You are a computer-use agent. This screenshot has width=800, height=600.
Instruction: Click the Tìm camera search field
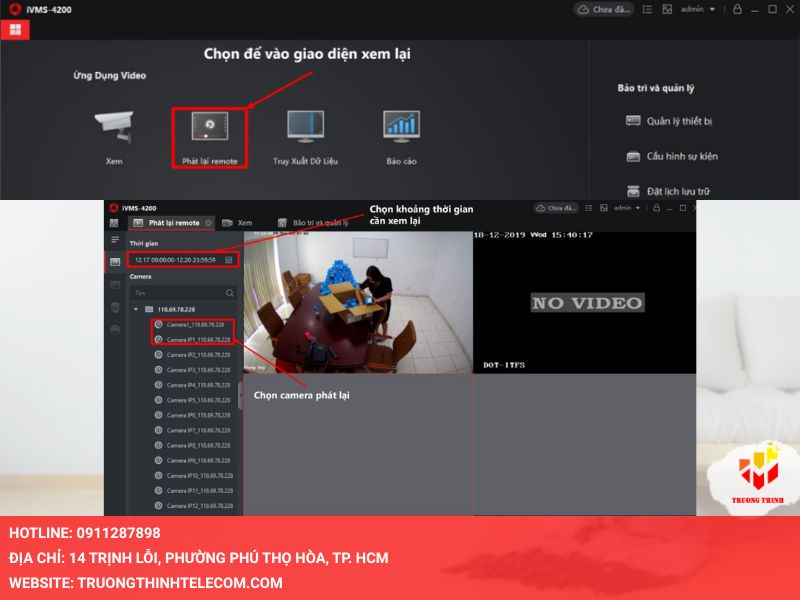click(x=177, y=293)
